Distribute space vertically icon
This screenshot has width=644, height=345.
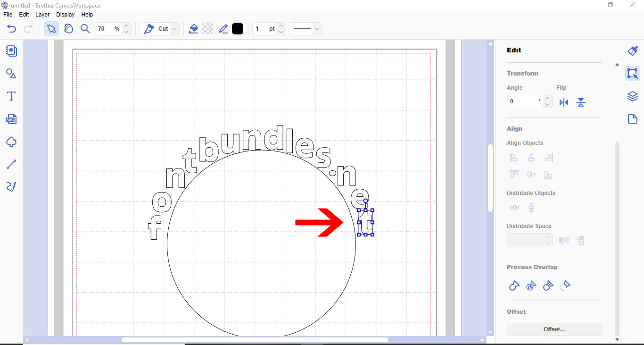pos(581,241)
